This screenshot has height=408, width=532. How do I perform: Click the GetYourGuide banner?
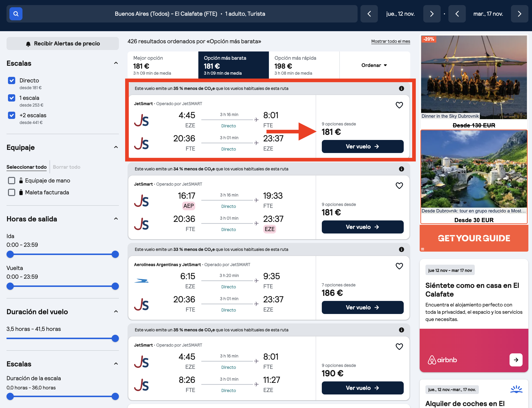(474, 238)
